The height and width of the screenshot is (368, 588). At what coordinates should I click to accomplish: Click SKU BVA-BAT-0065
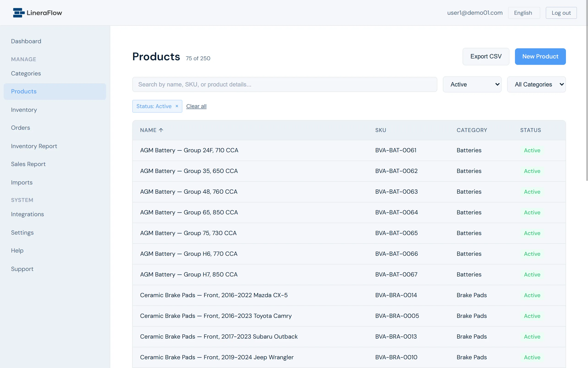pyautogui.click(x=396, y=233)
